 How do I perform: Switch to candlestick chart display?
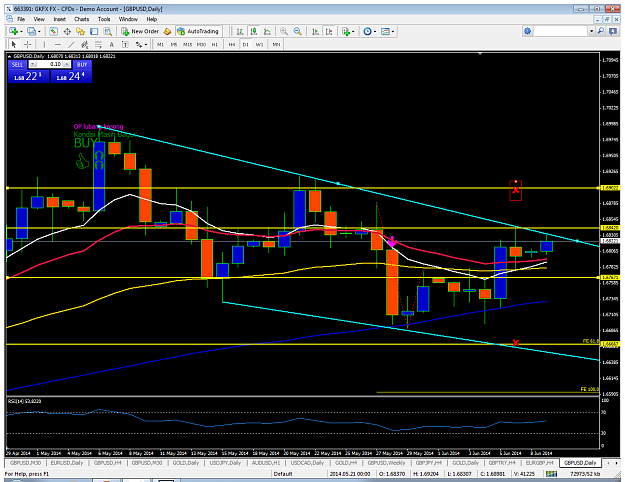pyautogui.click(x=254, y=31)
